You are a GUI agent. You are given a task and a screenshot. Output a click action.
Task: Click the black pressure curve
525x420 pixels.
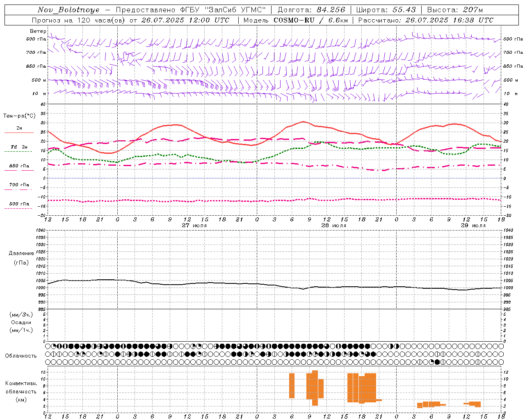(274, 285)
